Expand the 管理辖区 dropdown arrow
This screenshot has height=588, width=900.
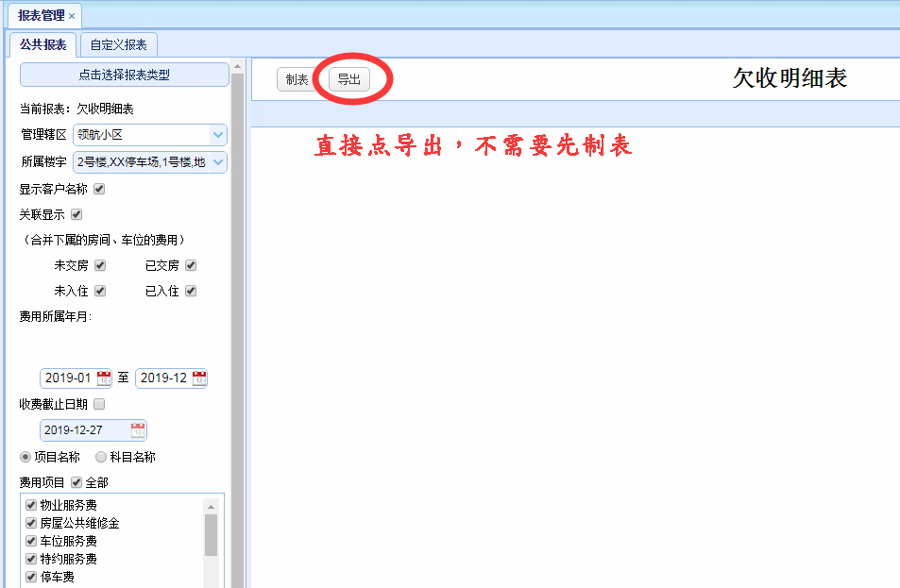(218, 135)
